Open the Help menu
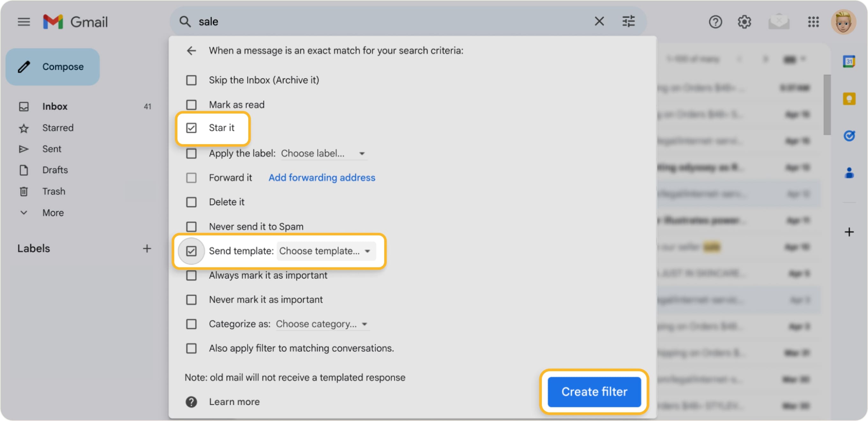 [x=716, y=22]
